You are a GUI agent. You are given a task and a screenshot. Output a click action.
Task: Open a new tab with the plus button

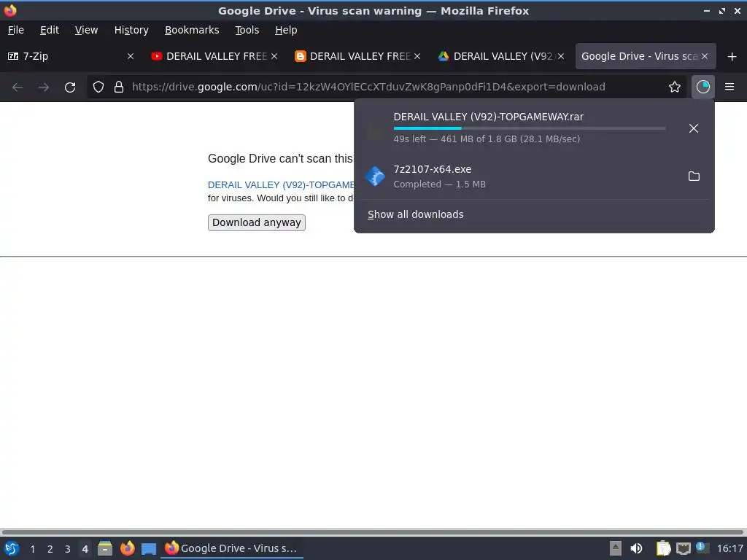732,57
